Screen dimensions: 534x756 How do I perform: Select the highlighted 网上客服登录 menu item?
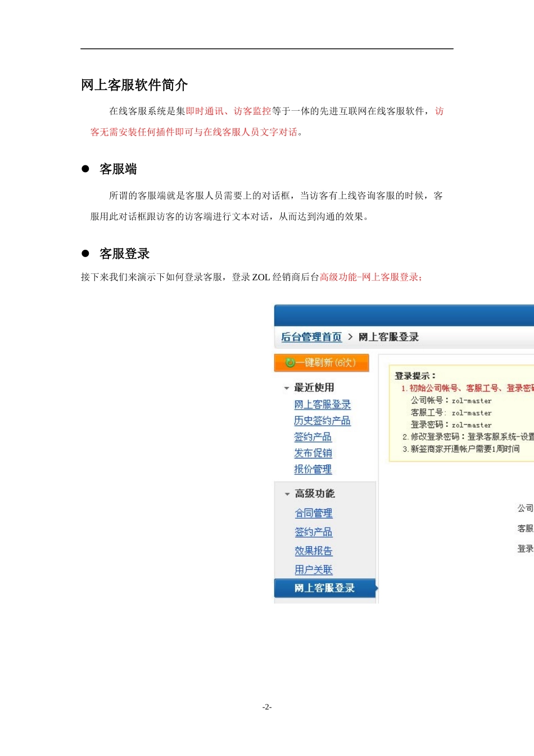[325, 588]
